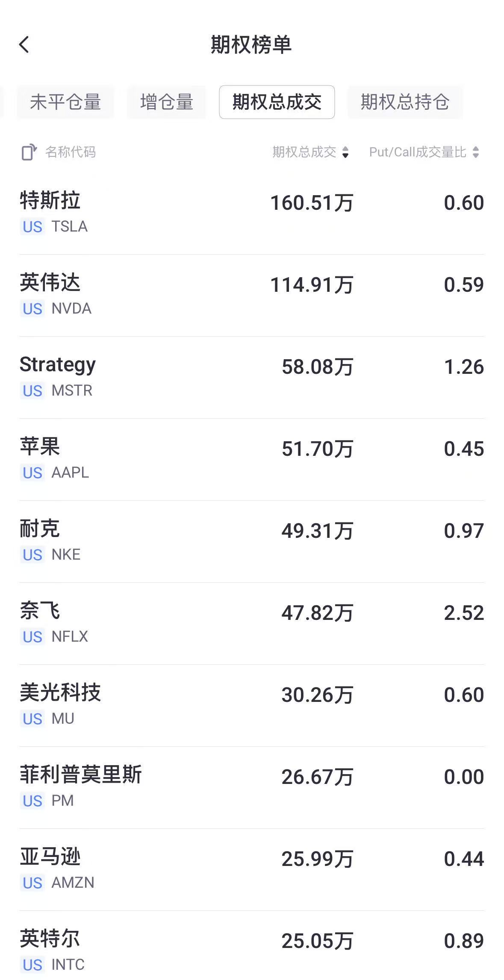Switch to the 增仓量 tab

point(166,102)
